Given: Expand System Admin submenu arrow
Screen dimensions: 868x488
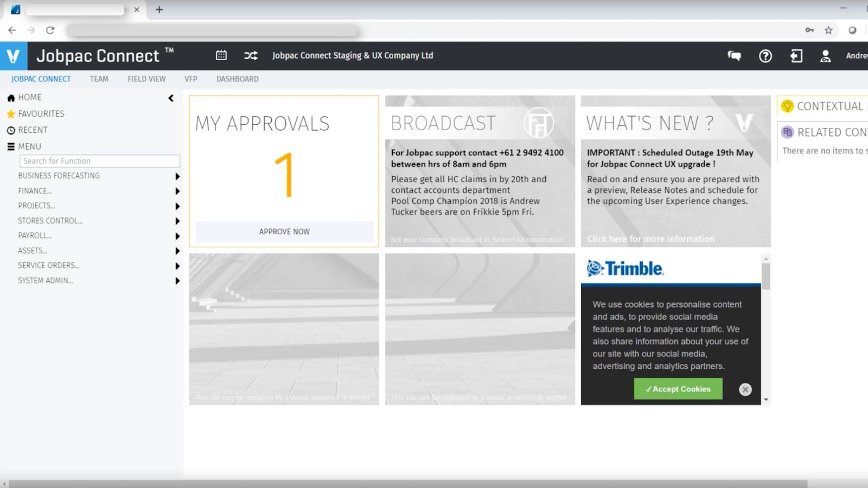Looking at the screenshot, I should pyautogui.click(x=177, y=280).
